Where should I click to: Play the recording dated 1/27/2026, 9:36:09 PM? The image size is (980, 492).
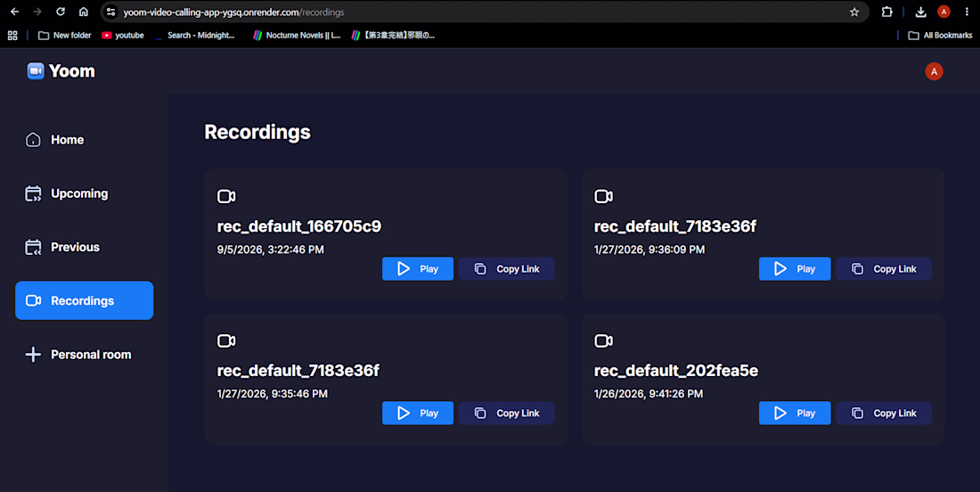click(795, 269)
